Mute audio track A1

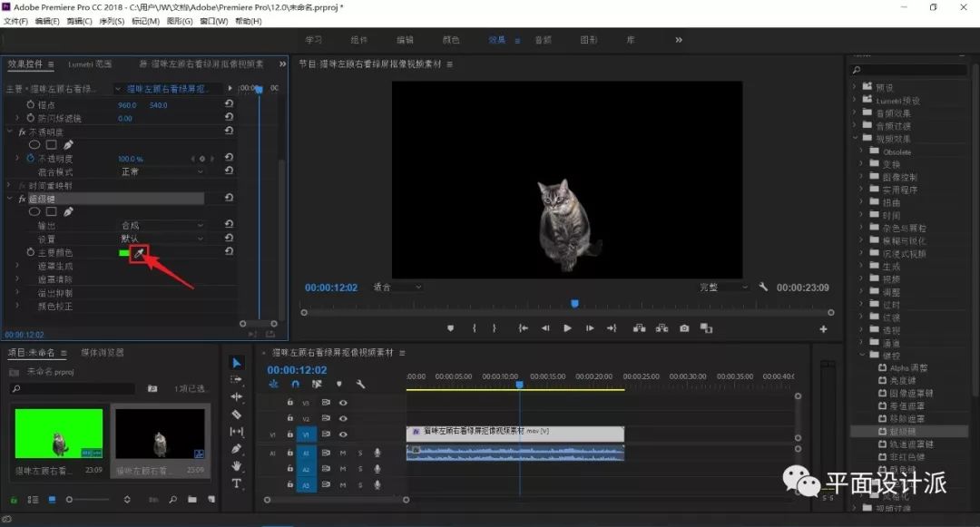343,453
